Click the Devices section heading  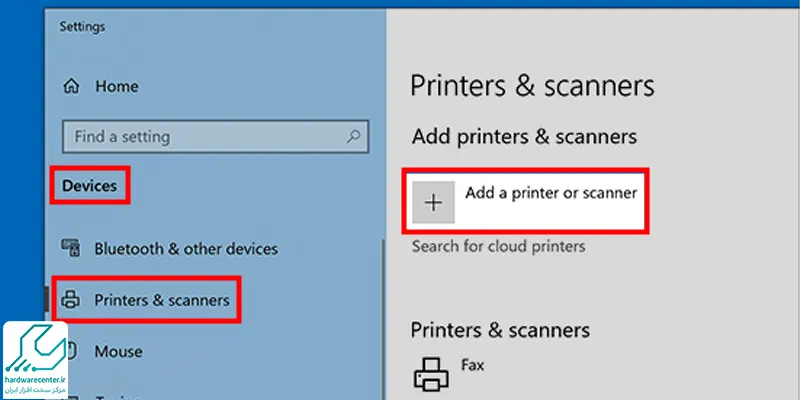point(90,186)
